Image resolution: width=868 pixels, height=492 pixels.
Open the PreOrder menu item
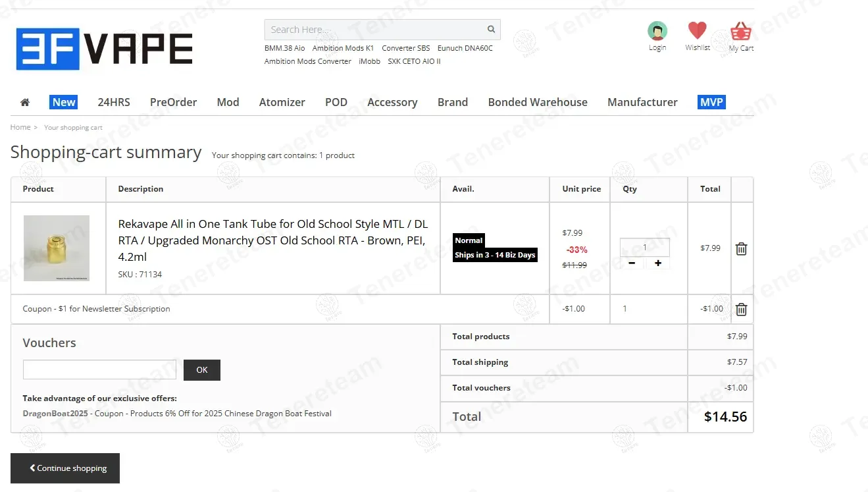(x=174, y=102)
